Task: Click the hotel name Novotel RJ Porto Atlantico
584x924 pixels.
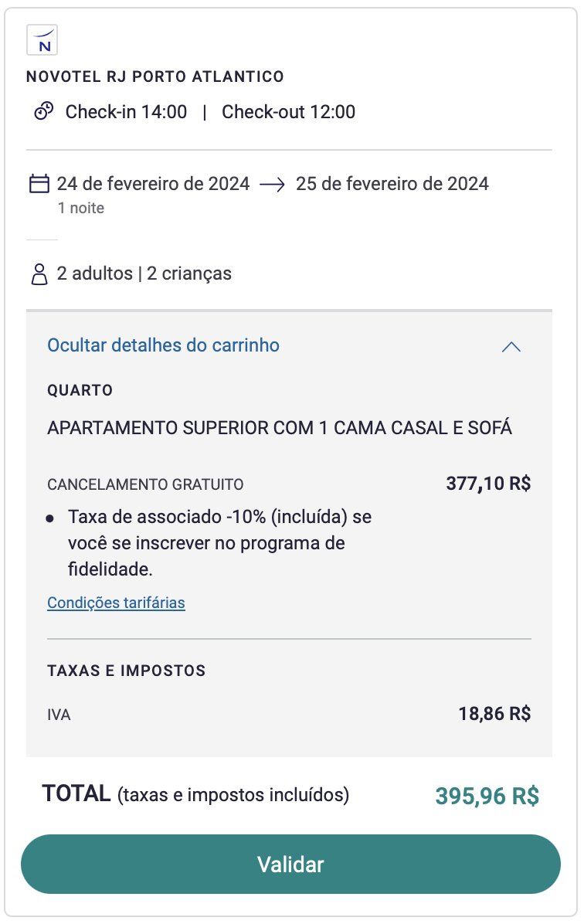Action: pyautogui.click(x=154, y=76)
